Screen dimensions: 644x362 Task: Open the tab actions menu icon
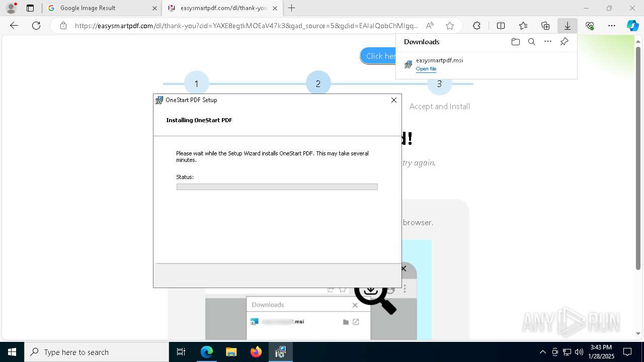pos(30,8)
